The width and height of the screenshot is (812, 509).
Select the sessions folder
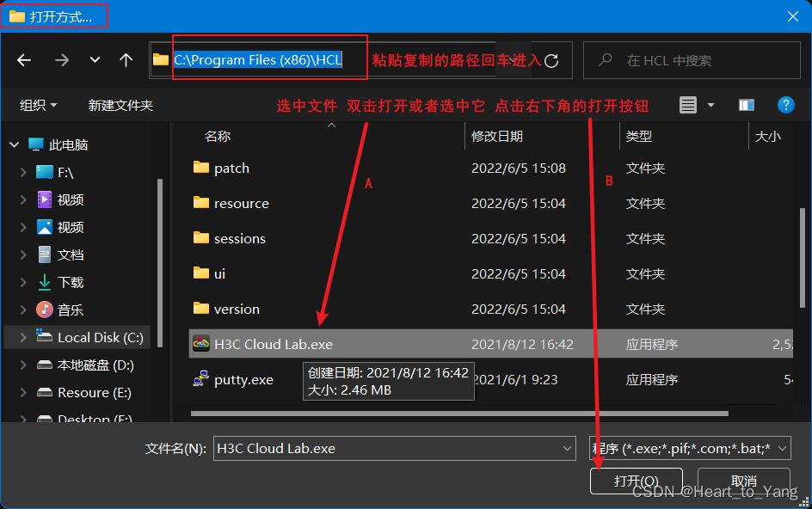pyautogui.click(x=240, y=238)
